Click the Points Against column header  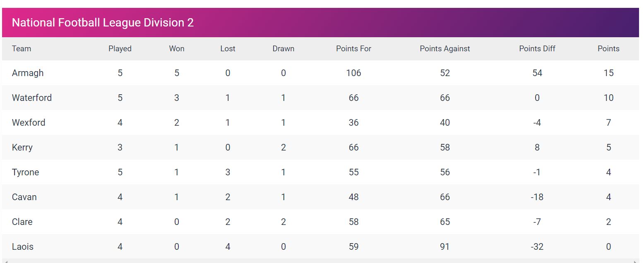click(445, 48)
